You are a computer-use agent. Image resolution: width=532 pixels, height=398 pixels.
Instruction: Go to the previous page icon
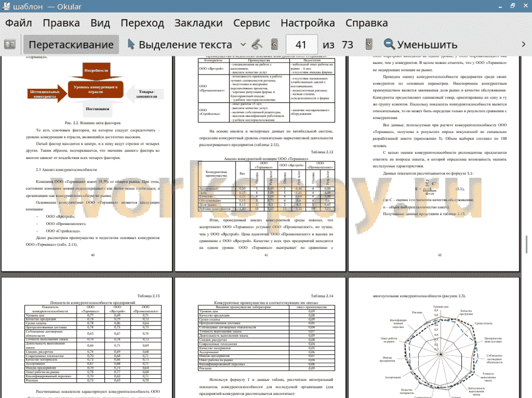click(x=275, y=45)
